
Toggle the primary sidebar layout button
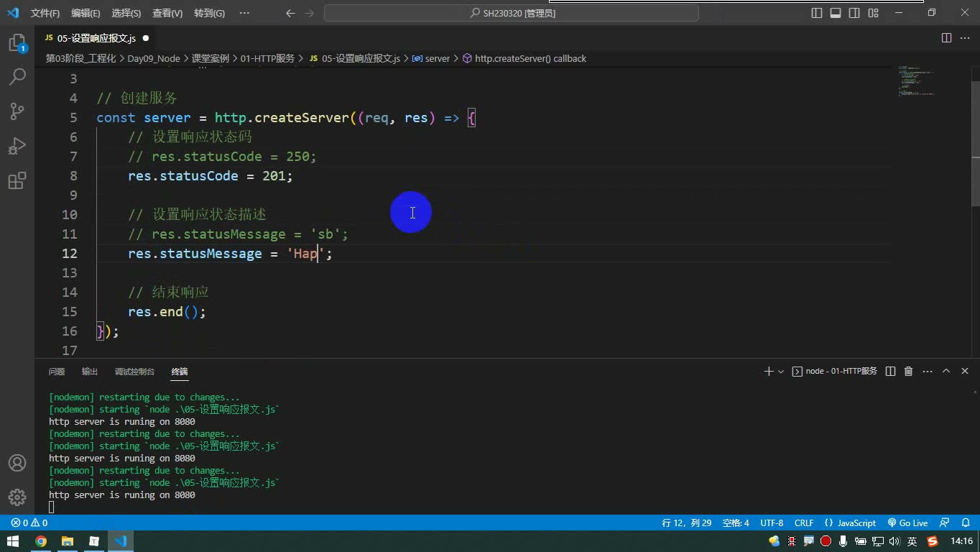pos(817,13)
